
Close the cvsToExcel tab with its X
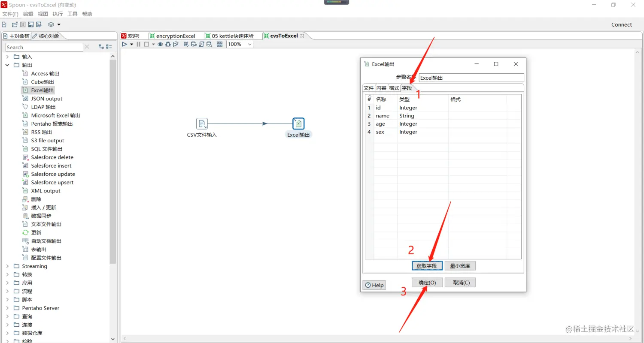pos(302,36)
